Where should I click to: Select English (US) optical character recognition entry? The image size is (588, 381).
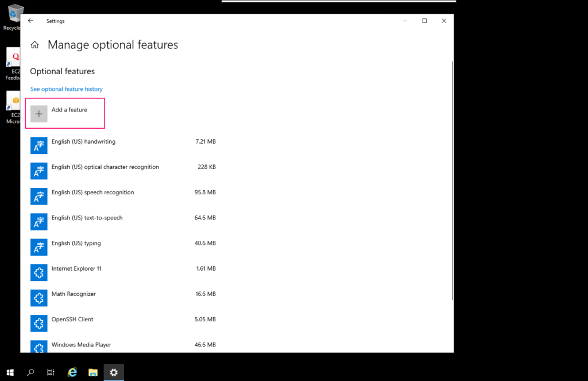[105, 167]
